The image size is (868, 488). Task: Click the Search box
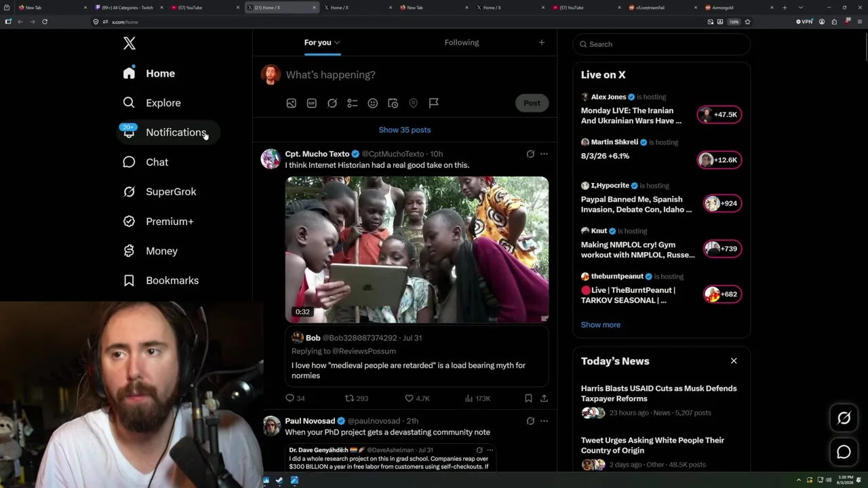[662, 44]
